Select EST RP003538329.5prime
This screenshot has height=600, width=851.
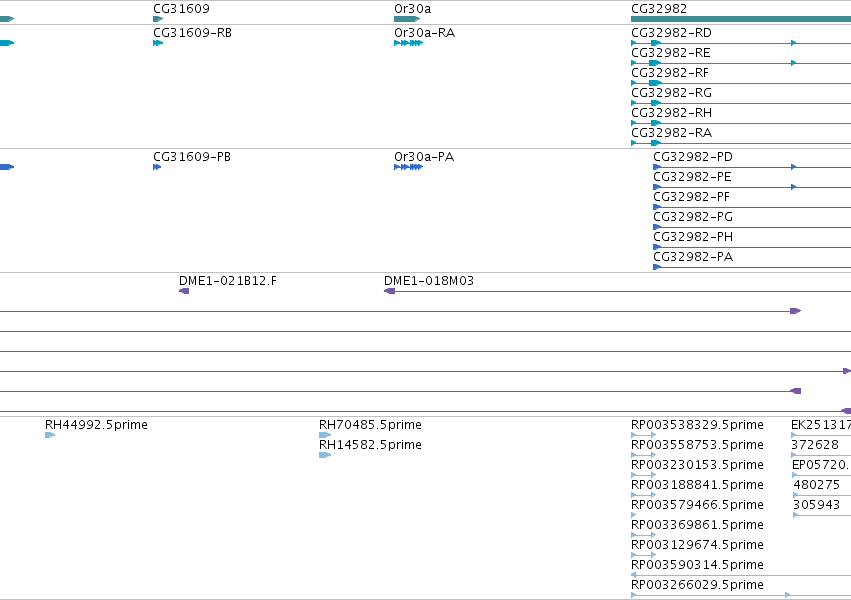pos(697,425)
